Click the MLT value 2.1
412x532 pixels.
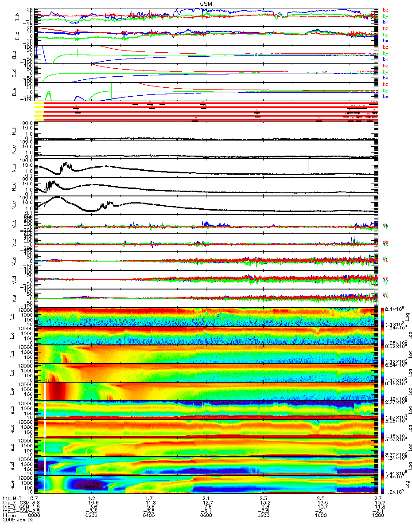point(206,498)
